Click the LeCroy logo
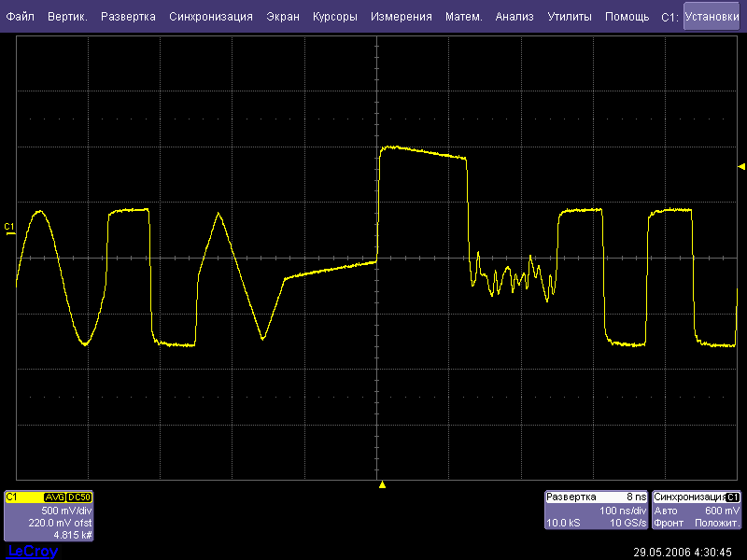Image resolution: width=747 pixels, height=560 pixels. click(x=32, y=552)
